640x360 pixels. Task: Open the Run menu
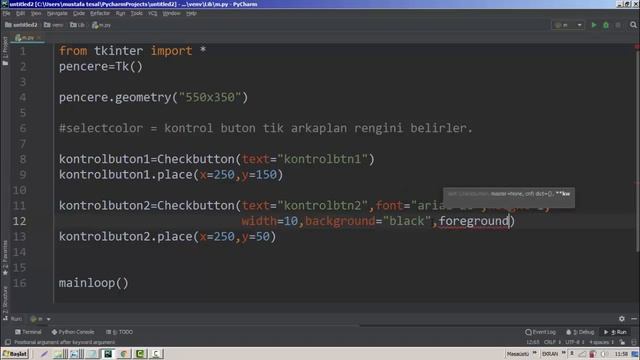[x=120, y=13]
